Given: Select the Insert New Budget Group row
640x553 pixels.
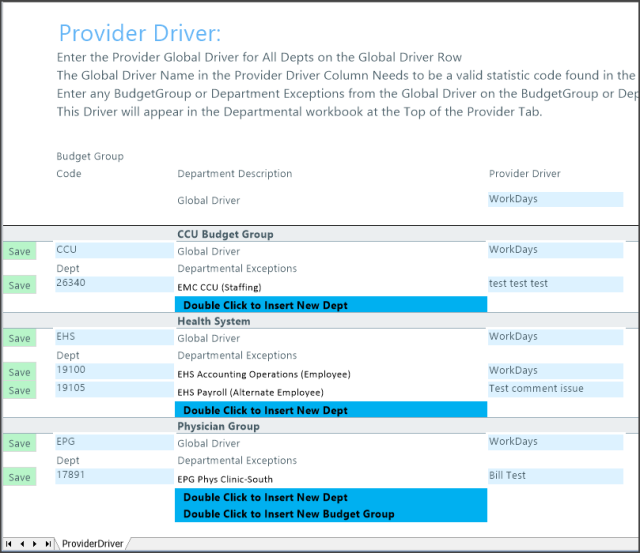Looking at the screenshot, I should 330,514.
